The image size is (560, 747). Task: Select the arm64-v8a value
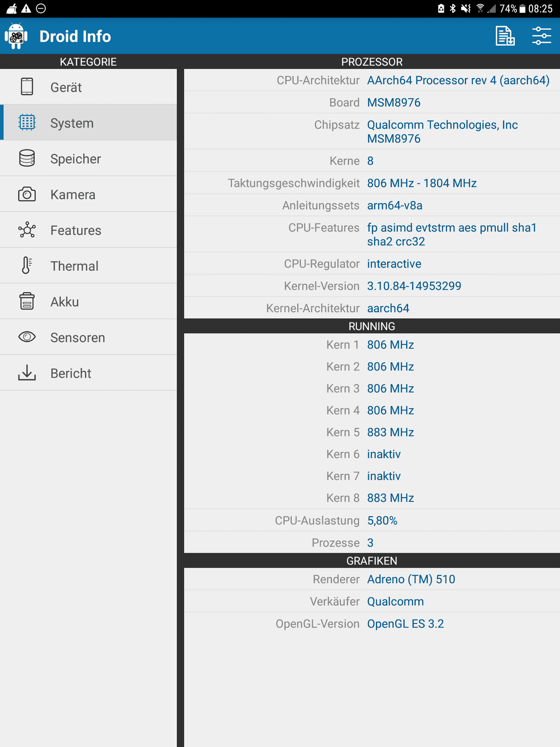click(x=395, y=205)
